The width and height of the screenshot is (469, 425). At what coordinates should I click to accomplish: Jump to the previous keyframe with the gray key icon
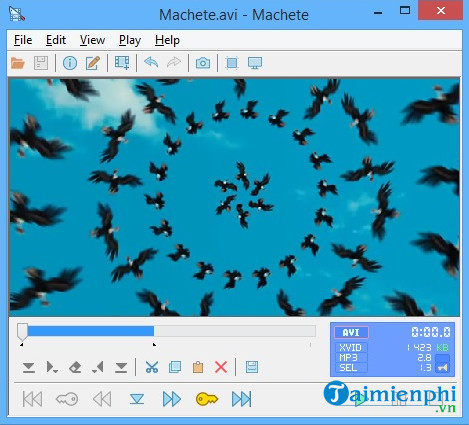point(67,399)
